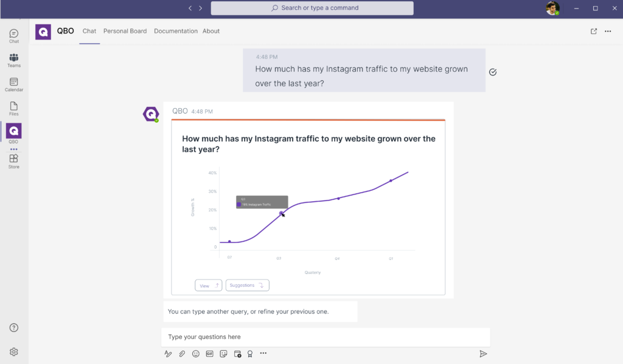The height and width of the screenshot is (364, 623).
Task: Click the Q3 data point on the chart
Action: 281,213
